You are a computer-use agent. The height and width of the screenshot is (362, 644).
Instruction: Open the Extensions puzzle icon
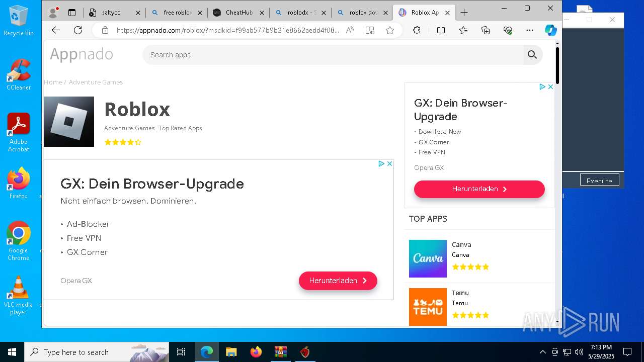tap(417, 30)
